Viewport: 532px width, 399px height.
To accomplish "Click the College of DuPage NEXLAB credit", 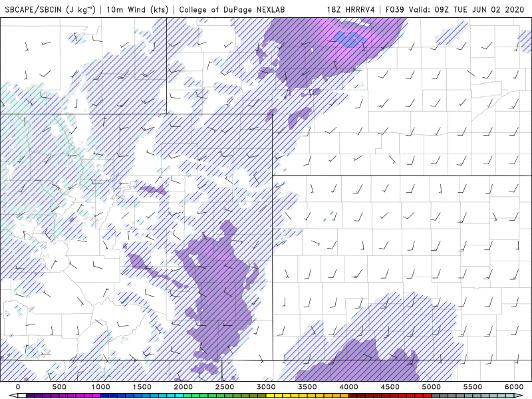I will pyautogui.click(x=232, y=9).
